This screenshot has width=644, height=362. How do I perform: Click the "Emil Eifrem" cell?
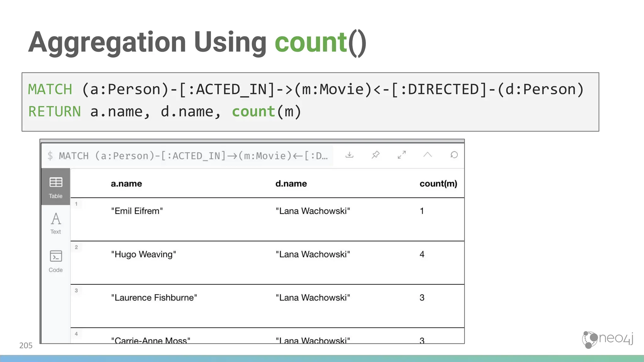coord(137,211)
